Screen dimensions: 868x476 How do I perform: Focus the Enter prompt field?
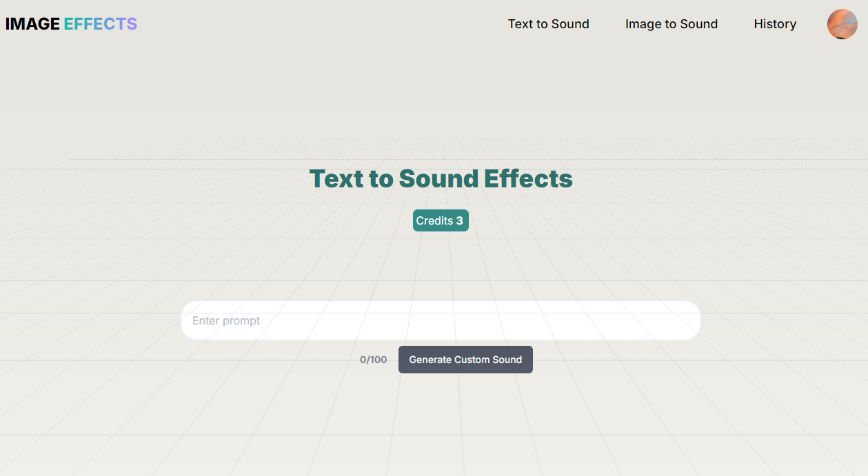click(x=441, y=320)
